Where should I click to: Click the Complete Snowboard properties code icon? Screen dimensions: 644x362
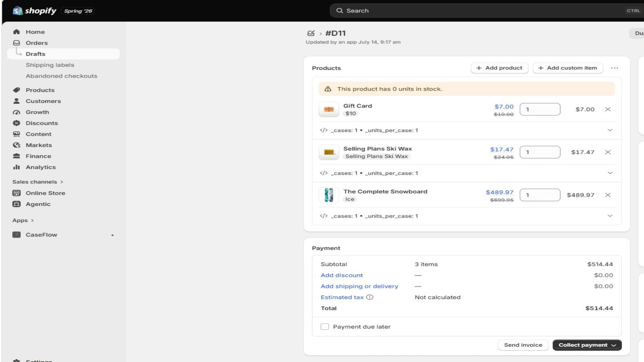324,216
